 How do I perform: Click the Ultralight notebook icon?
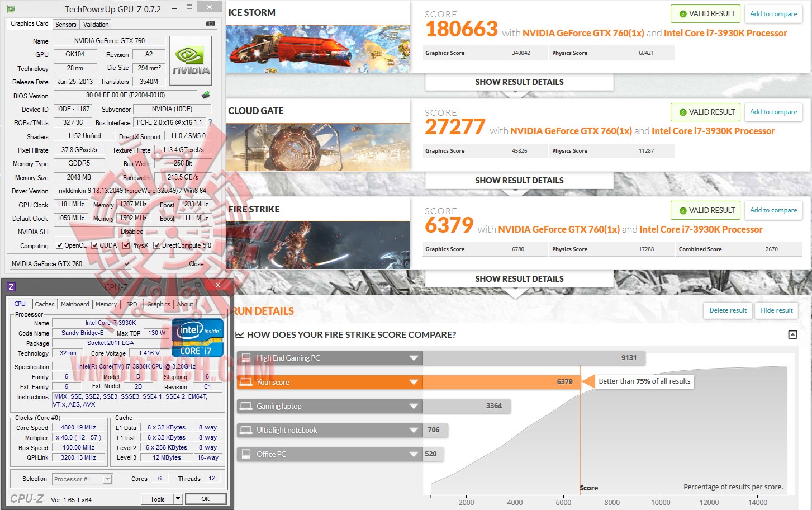point(246,430)
